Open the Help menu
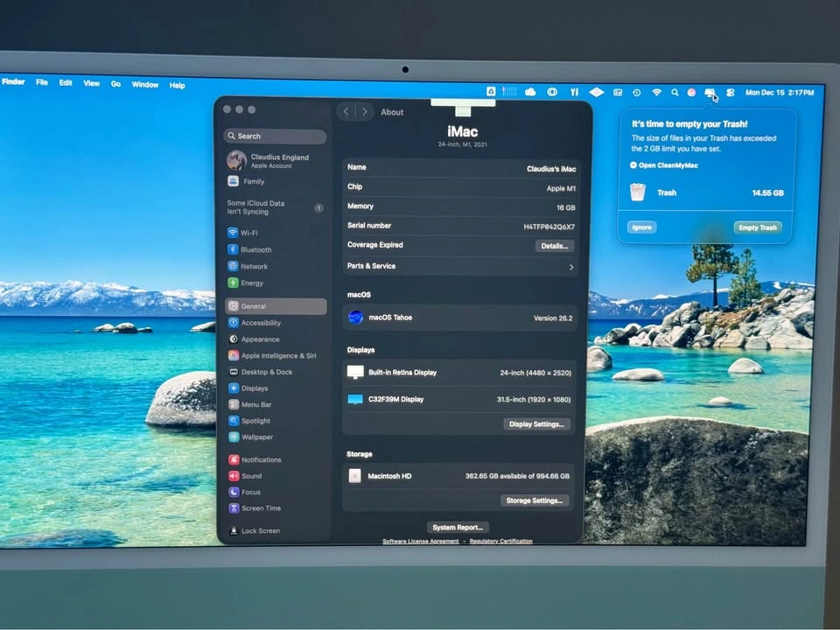This screenshot has width=840, height=630. [x=178, y=85]
